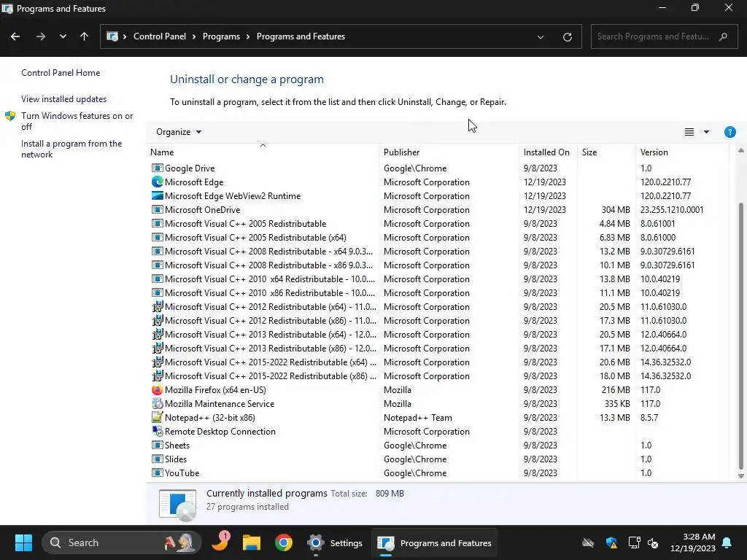
Task: Open the Organize dropdown menu
Action: tap(179, 132)
